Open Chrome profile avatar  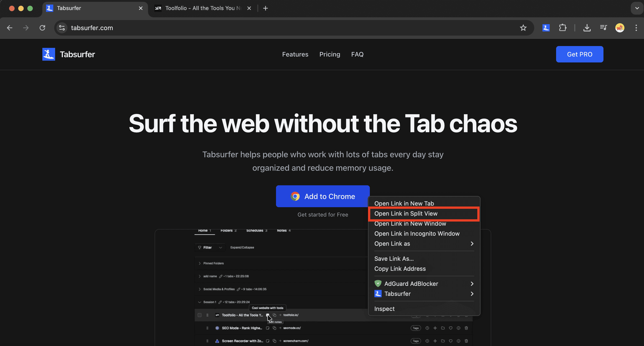coord(619,28)
